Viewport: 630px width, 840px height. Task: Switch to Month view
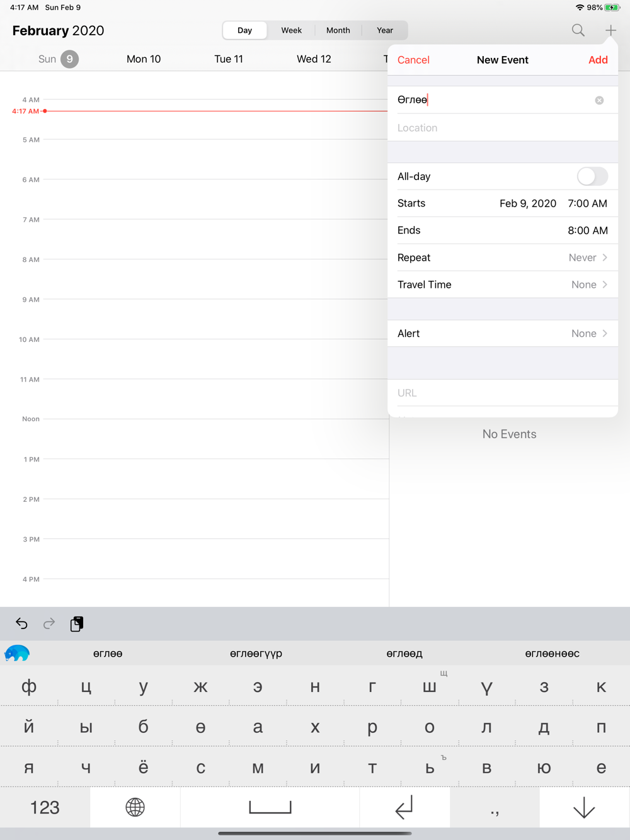coord(338,30)
